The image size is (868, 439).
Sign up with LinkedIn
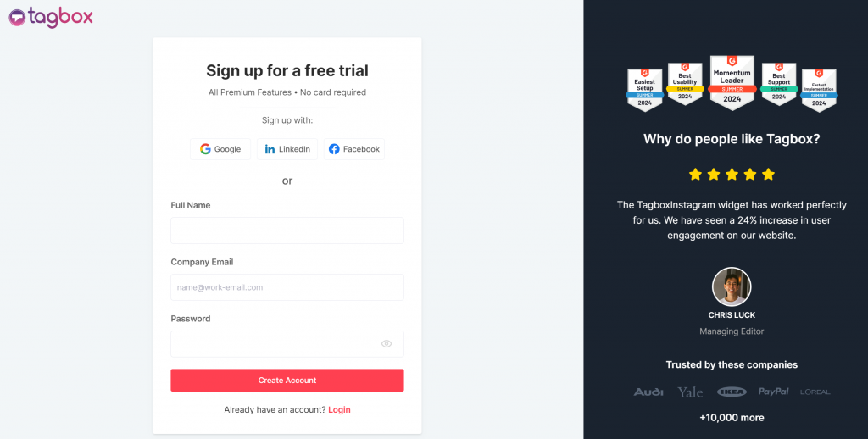(x=287, y=149)
